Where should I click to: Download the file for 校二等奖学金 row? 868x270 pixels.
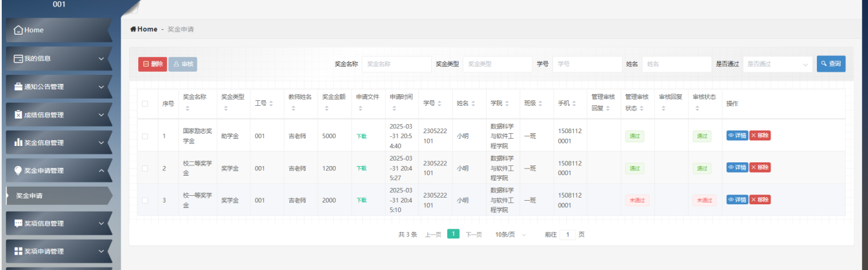pos(361,168)
